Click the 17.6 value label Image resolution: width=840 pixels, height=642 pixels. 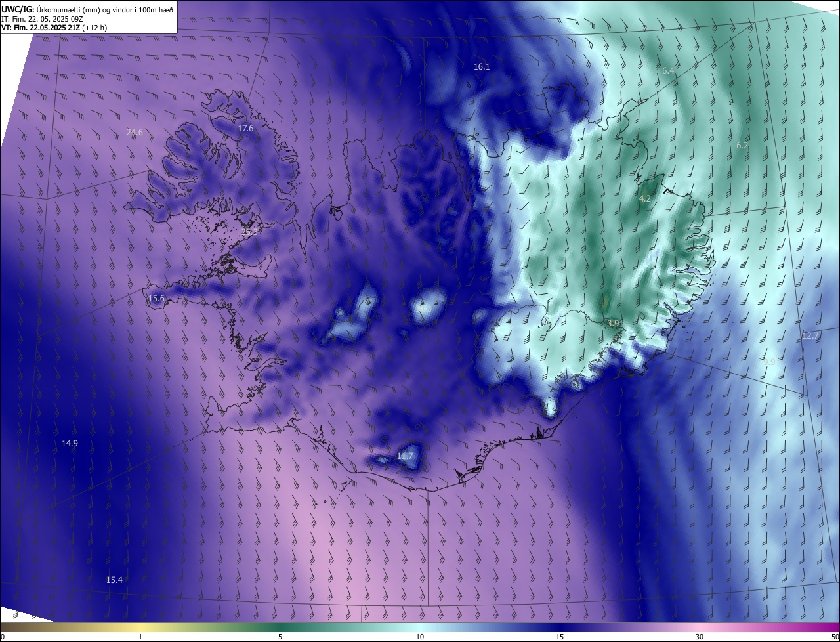(x=245, y=129)
